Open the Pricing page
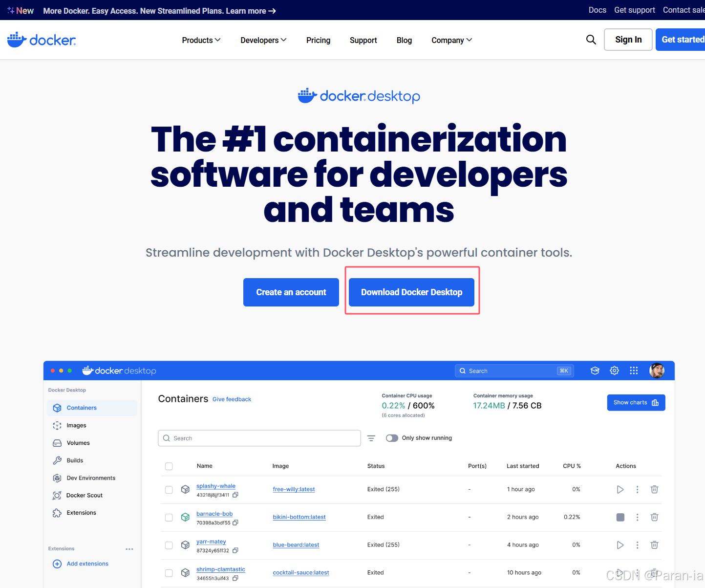Image resolution: width=705 pixels, height=588 pixels. (x=318, y=40)
